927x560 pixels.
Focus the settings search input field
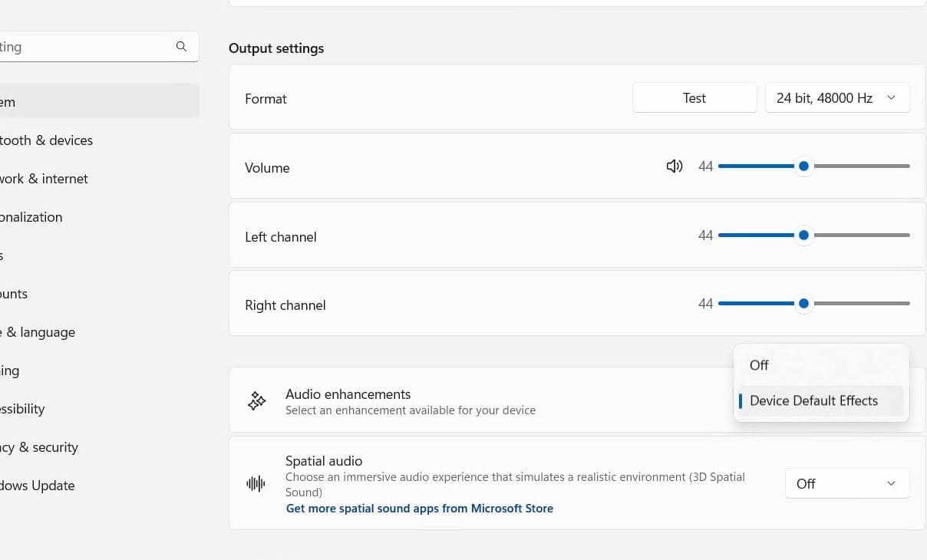coord(84,47)
